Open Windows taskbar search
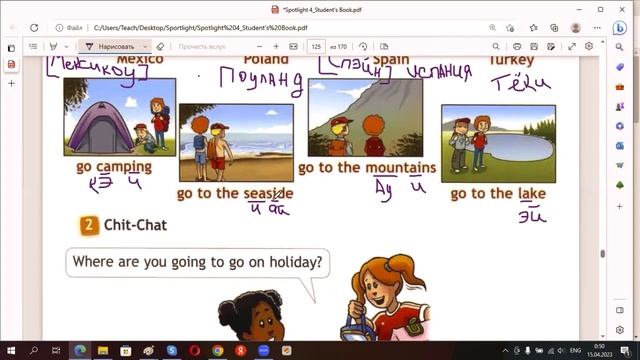 coord(34,351)
